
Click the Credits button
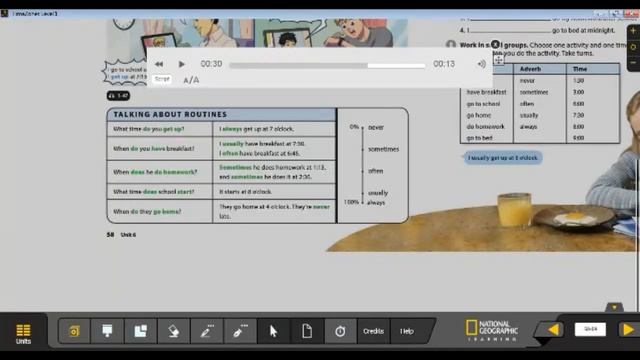373,331
